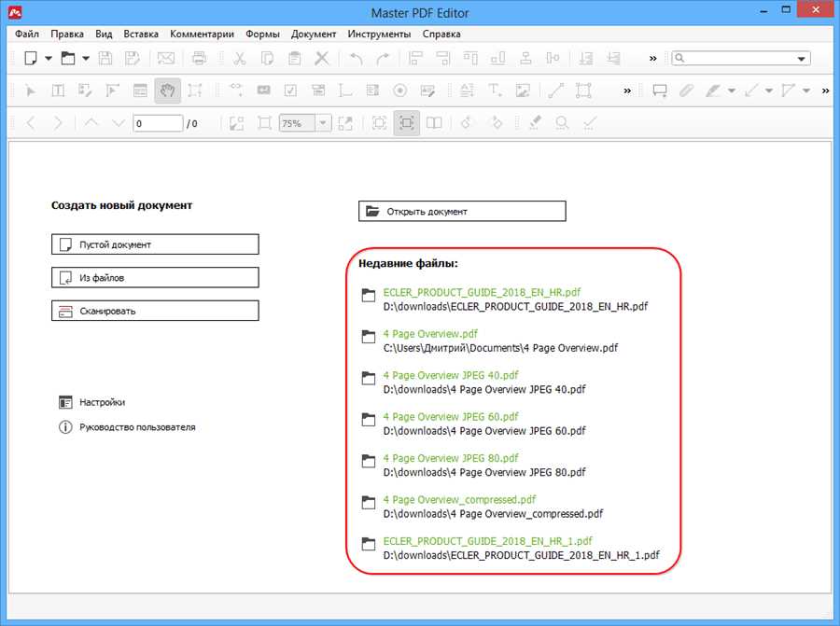Image resolution: width=840 pixels, height=626 pixels.
Task: Click the Undo arrow icon
Action: tap(356, 59)
